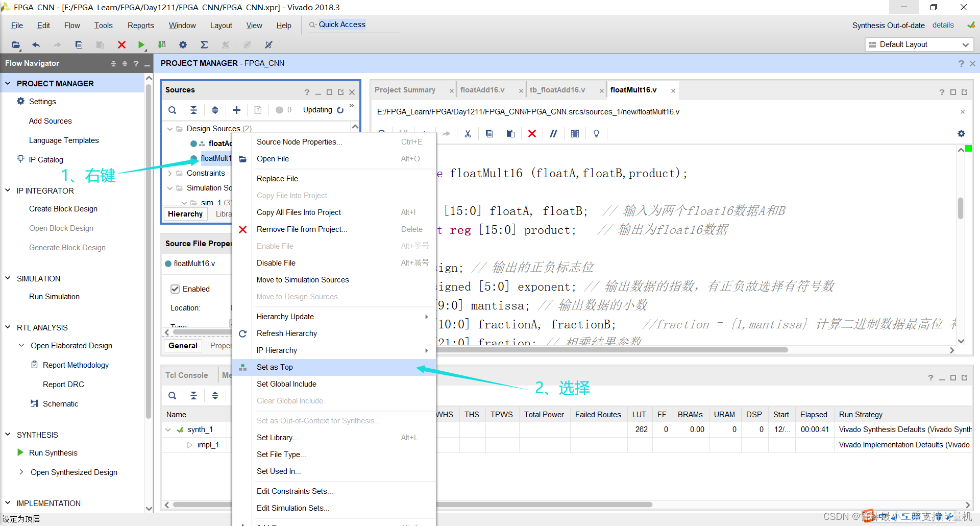Click the Sigma report icon in toolbar
Screen dimensions: 980x526
pos(204,45)
